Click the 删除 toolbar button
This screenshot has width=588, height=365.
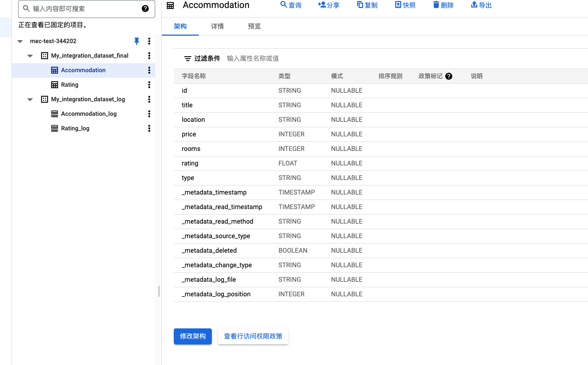[443, 5]
